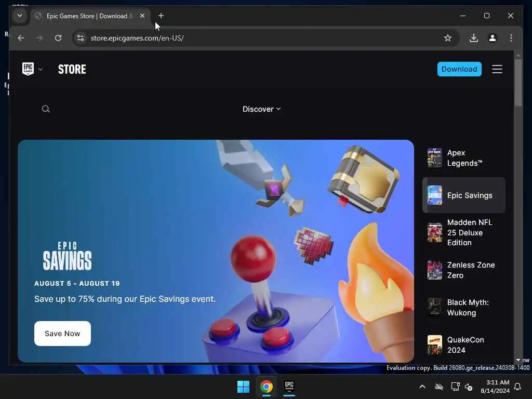
Task: Open the notifications bell icon
Action: (518, 387)
